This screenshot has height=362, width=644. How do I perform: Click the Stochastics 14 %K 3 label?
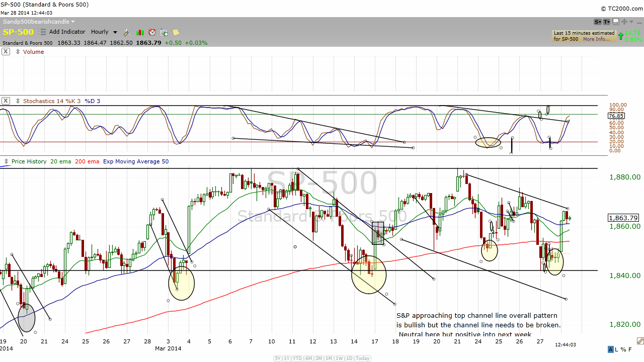click(52, 101)
